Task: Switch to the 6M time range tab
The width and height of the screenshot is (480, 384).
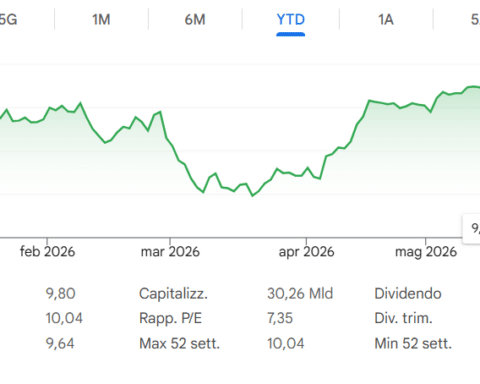Action: (195, 20)
